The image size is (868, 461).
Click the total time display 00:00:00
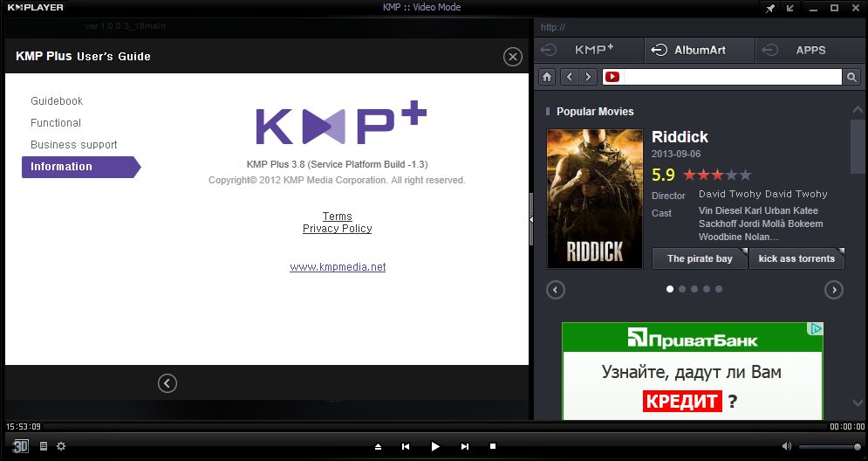click(847, 427)
